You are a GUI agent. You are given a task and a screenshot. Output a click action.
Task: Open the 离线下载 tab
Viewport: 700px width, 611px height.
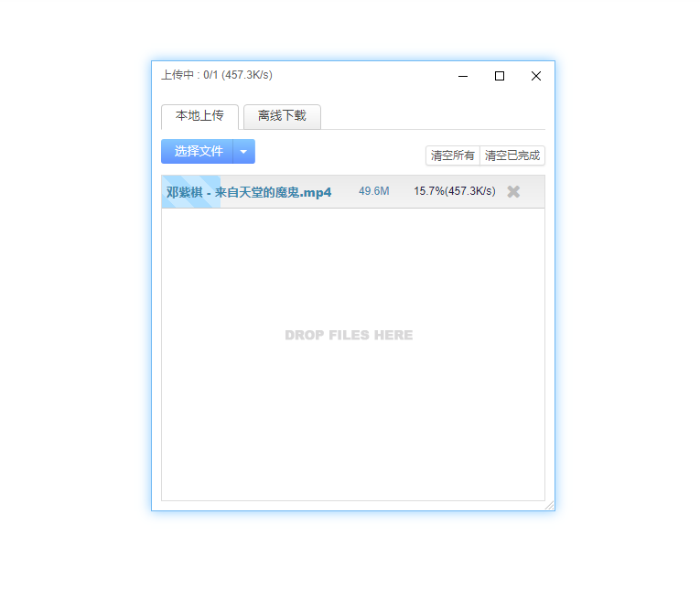(282, 116)
